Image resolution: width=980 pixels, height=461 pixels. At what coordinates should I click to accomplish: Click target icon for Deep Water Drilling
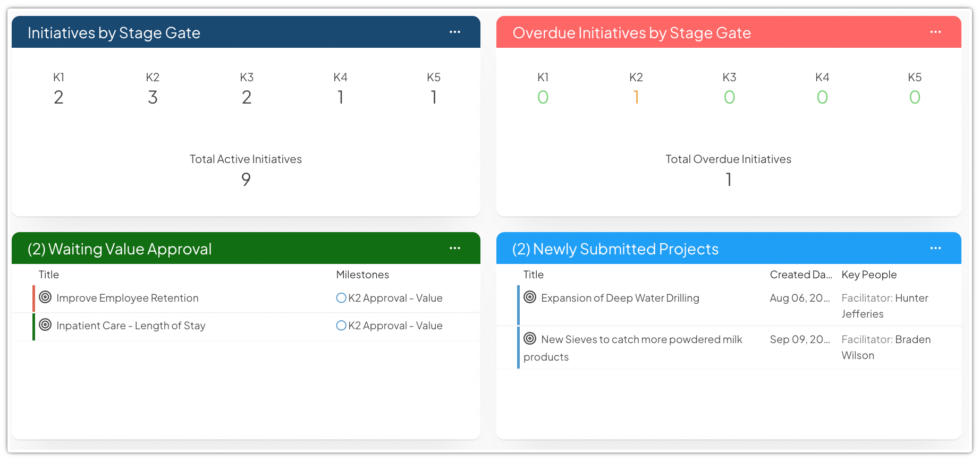(530, 297)
